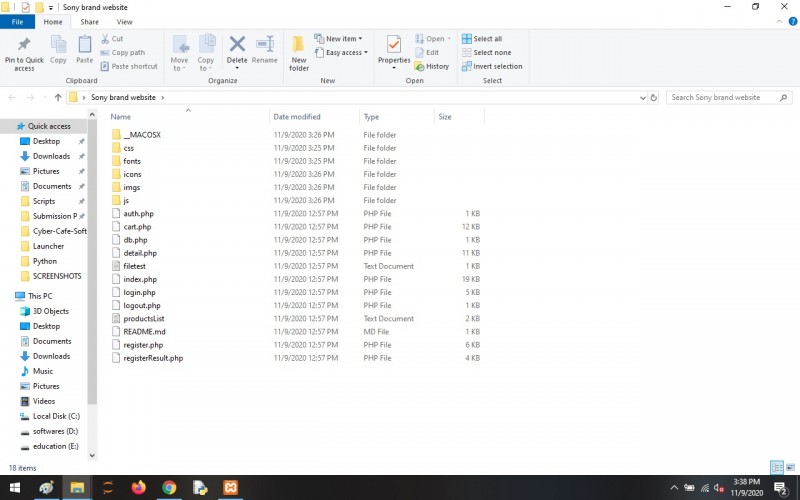Click Pin to Quick access icon
Screen dimensions: 800x500
point(23,45)
